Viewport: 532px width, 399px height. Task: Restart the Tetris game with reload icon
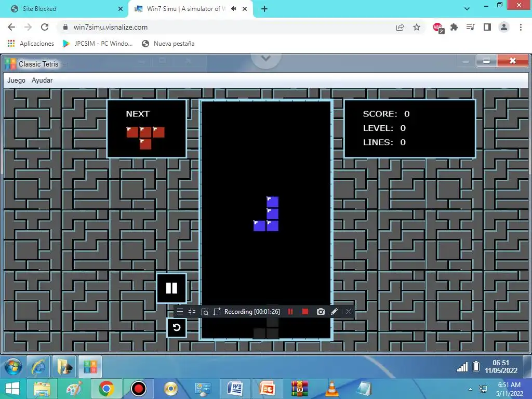[177, 328]
